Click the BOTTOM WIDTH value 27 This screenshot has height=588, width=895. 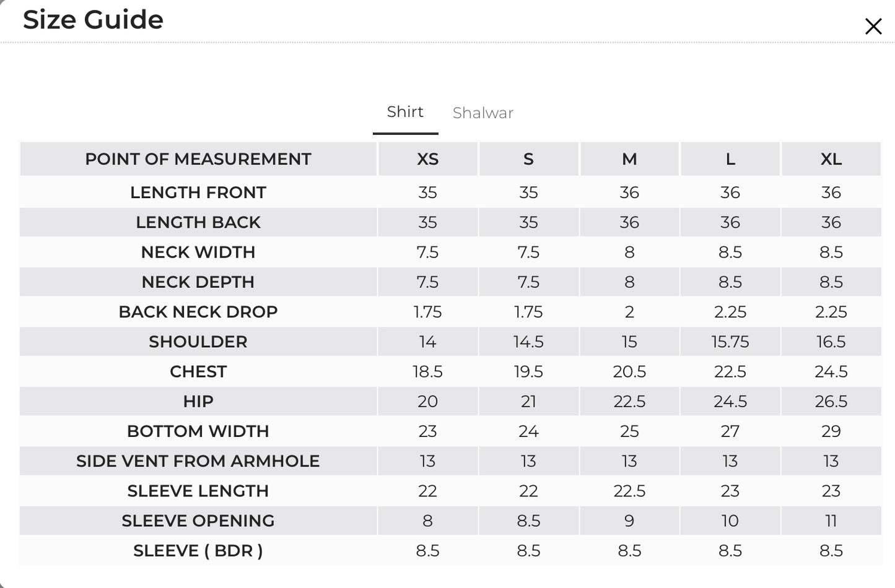point(730,431)
